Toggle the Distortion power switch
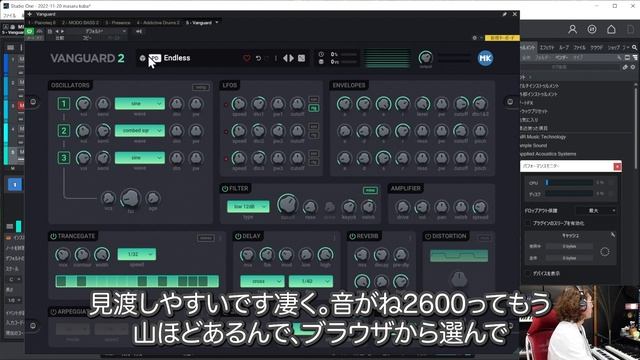Screen dimensions: 640x360 428,236
